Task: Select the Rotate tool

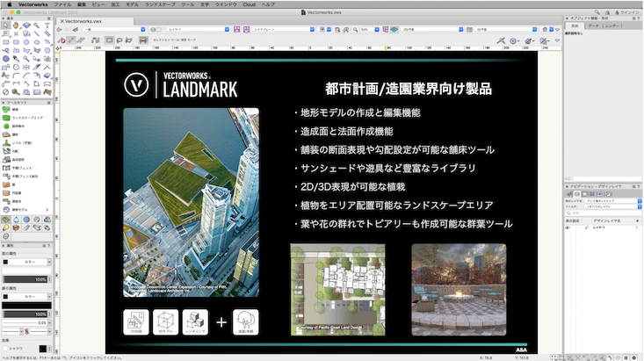Action: 16,67
